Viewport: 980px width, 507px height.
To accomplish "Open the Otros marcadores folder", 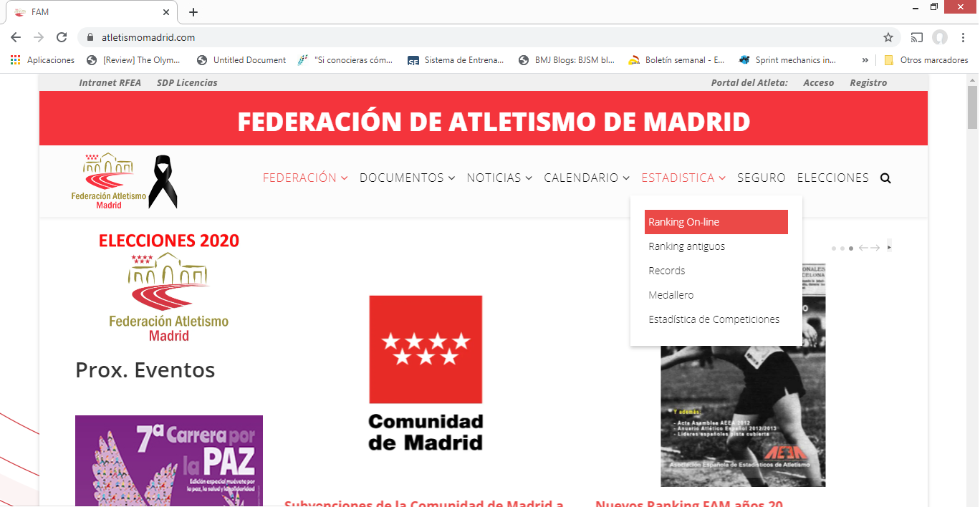I will 926,60.
